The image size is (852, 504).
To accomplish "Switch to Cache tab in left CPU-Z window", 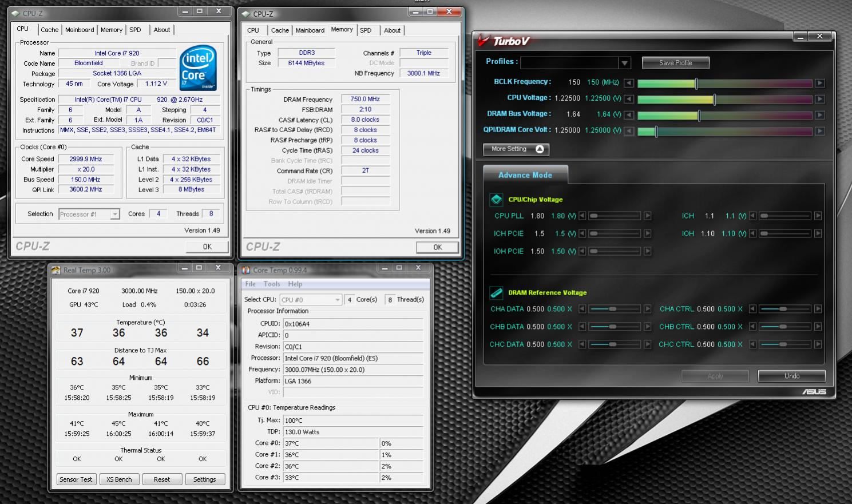I will [x=49, y=30].
